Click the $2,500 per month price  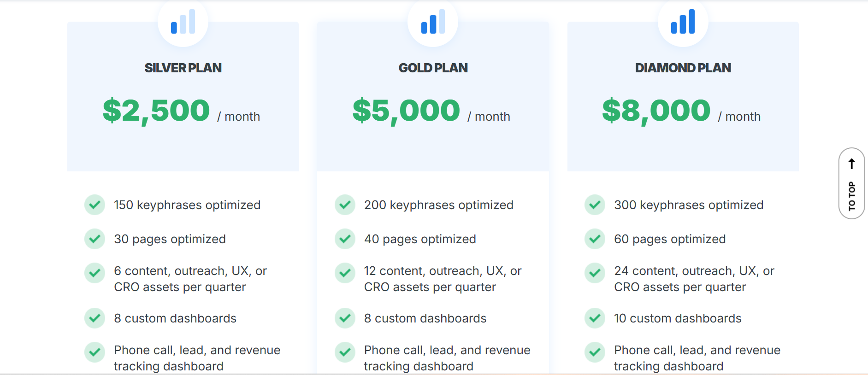(x=156, y=111)
